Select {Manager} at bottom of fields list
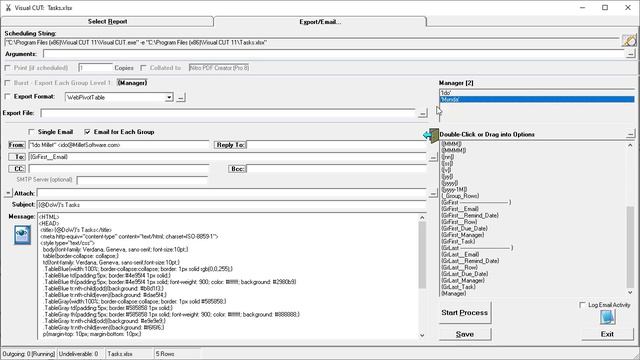The width and height of the screenshot is (640, 360). (453, 293)
